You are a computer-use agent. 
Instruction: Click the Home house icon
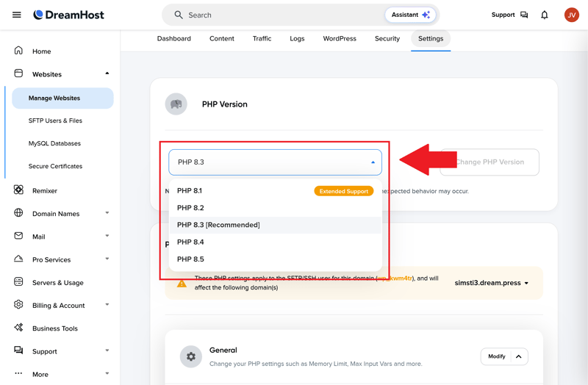[18, 51]
